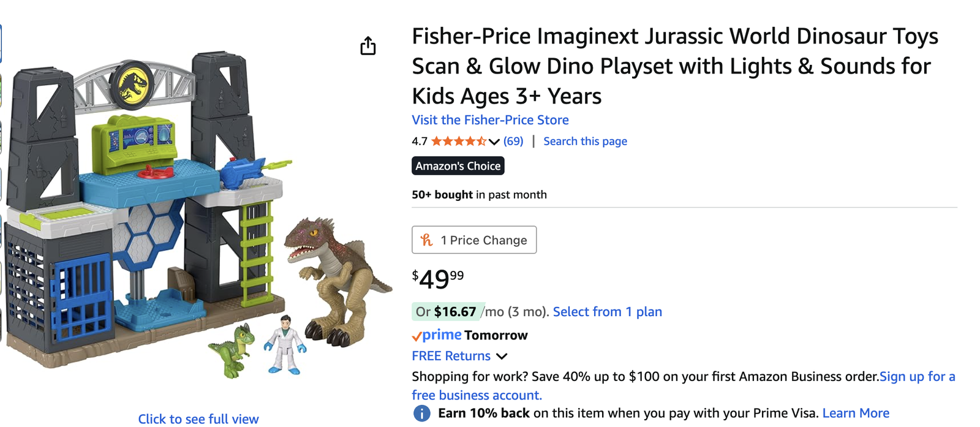The image size is (980, 427).
Task: Expand the ratings chevron next to stars
Action: pos(494,142)
